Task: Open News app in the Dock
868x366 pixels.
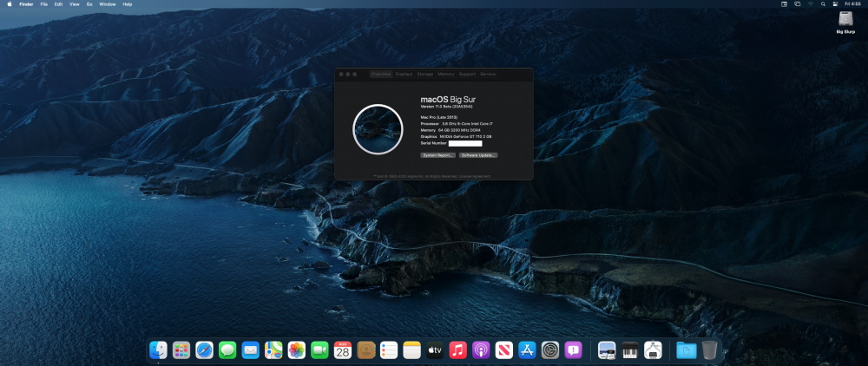Action: pos(504,350)
